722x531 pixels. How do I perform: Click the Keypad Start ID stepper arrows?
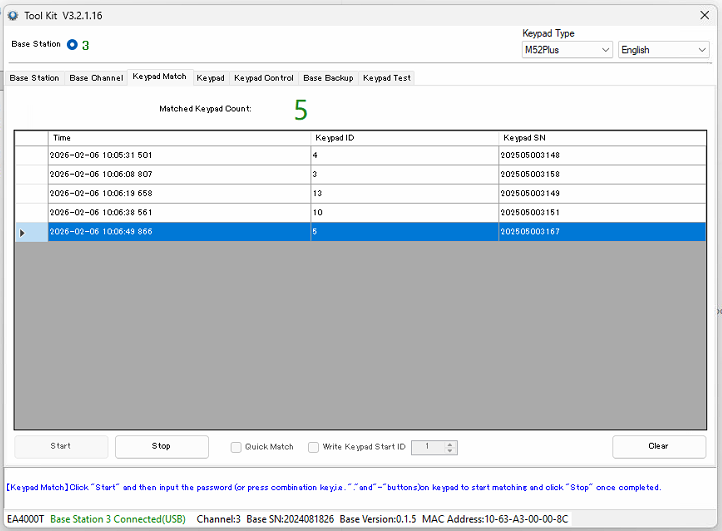pos(451,447)
